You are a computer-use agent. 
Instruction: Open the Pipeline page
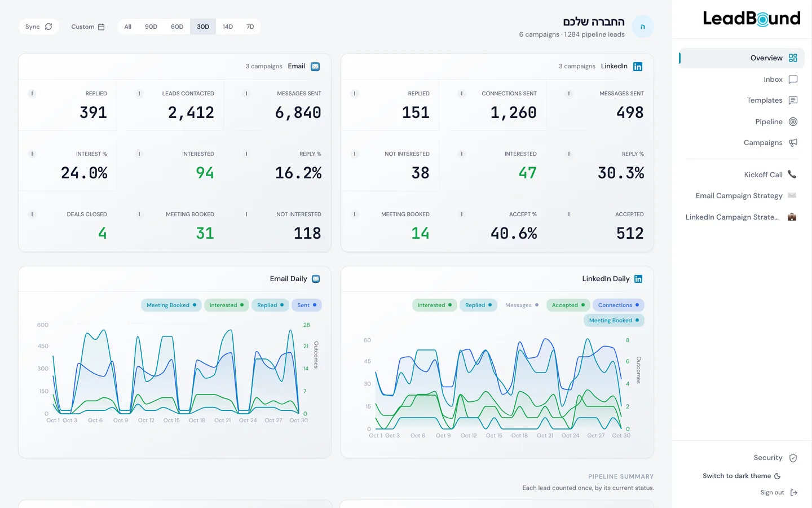(742, 122)
